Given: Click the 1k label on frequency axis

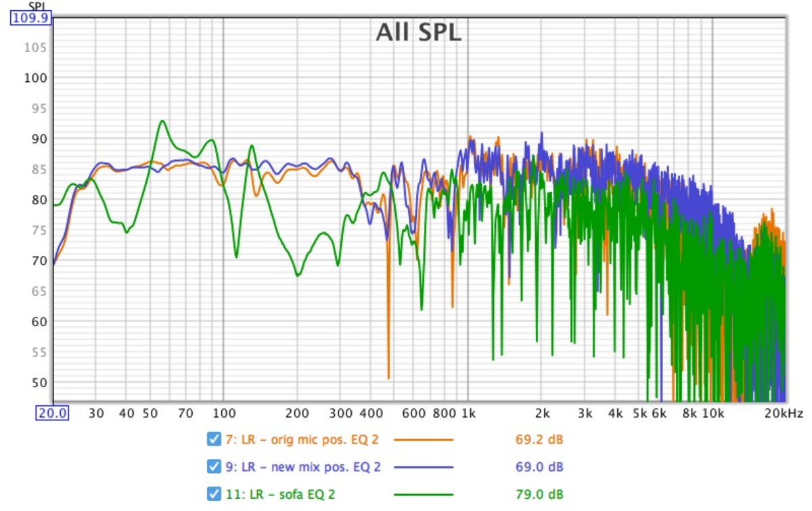Looking at the screenshot, I should click(468, 414).
